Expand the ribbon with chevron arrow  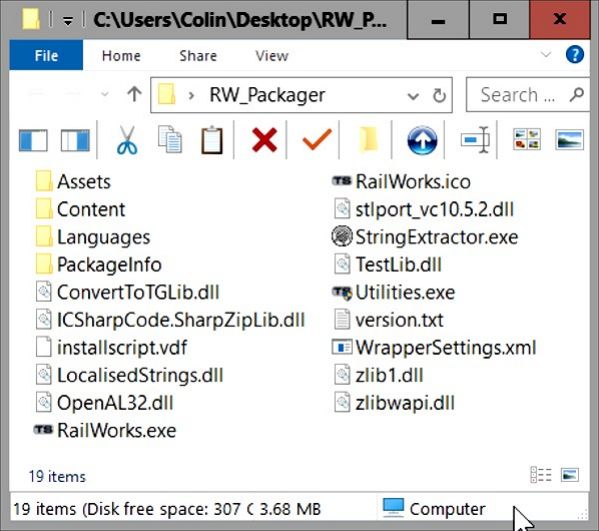pyautogui.click(x=546, y=55)
